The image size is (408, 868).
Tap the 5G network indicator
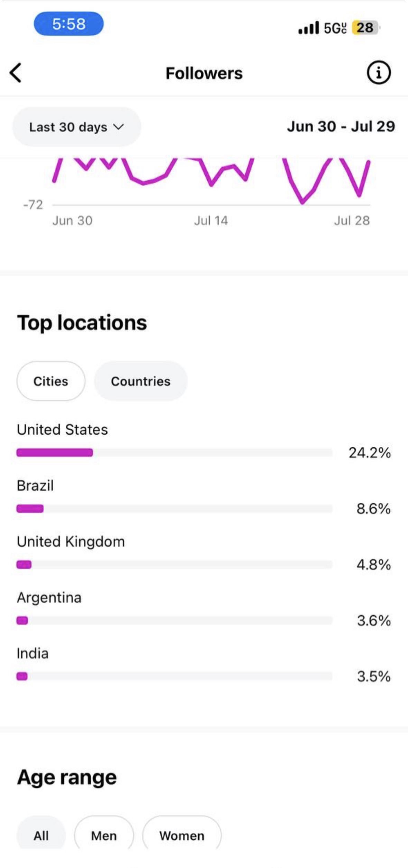pyautogui.click(x=335, y=28)
